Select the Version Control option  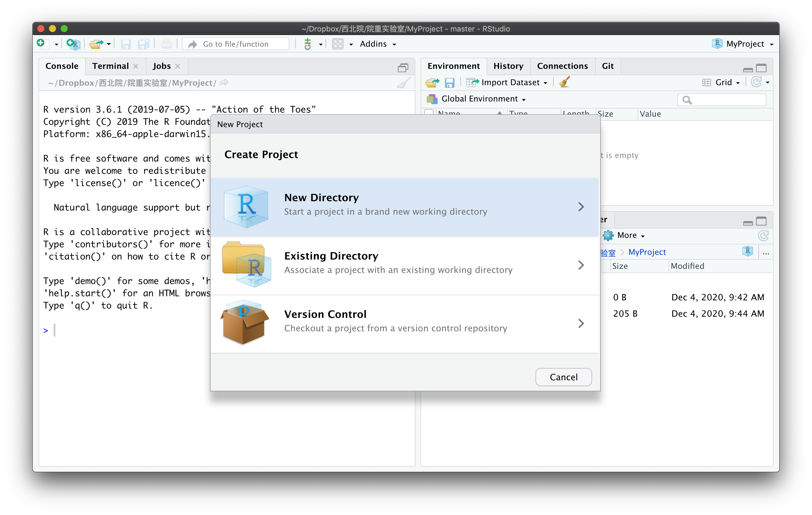pyautogui.click(x=404, y=324)
